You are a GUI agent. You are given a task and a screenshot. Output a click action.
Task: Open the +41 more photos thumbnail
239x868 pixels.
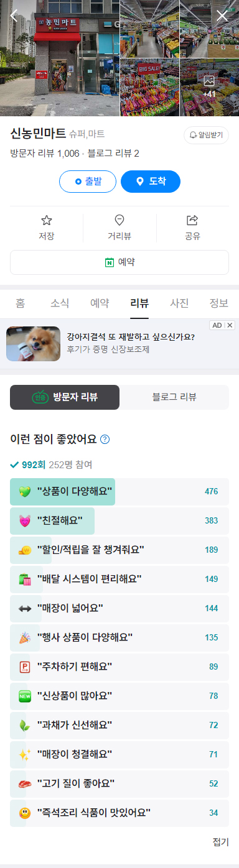(x=209, y=88)
